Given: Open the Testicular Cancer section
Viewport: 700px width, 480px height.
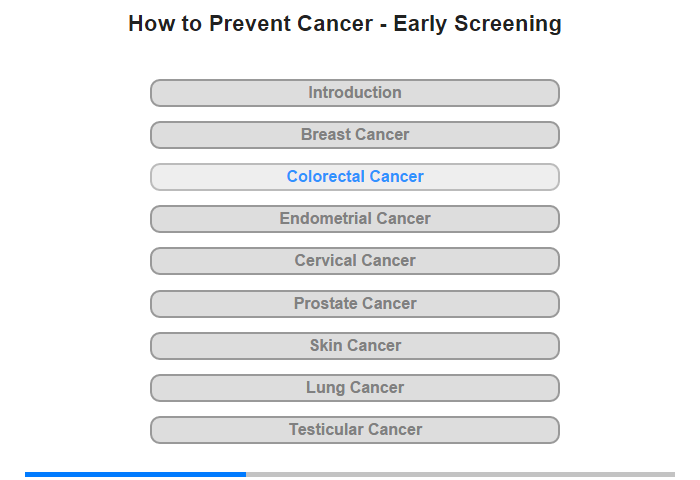Looking at the screenshot, I should point(355,430).
